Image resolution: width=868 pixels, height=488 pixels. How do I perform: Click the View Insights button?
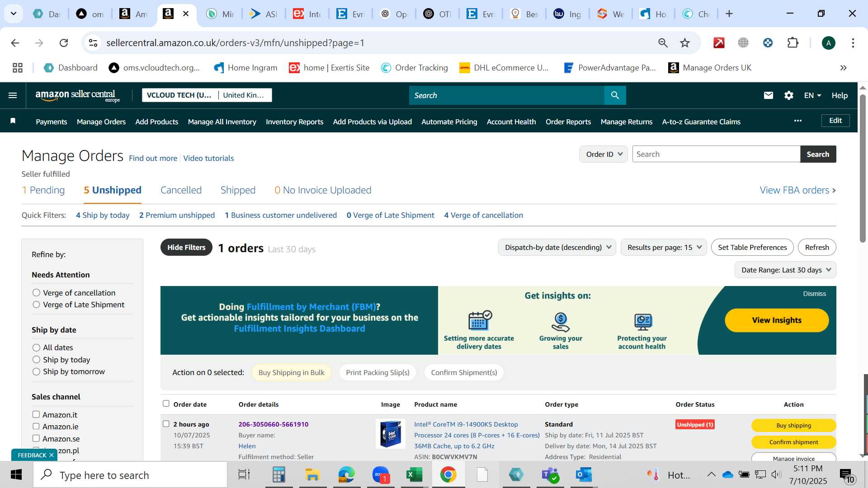coord(777,320)
